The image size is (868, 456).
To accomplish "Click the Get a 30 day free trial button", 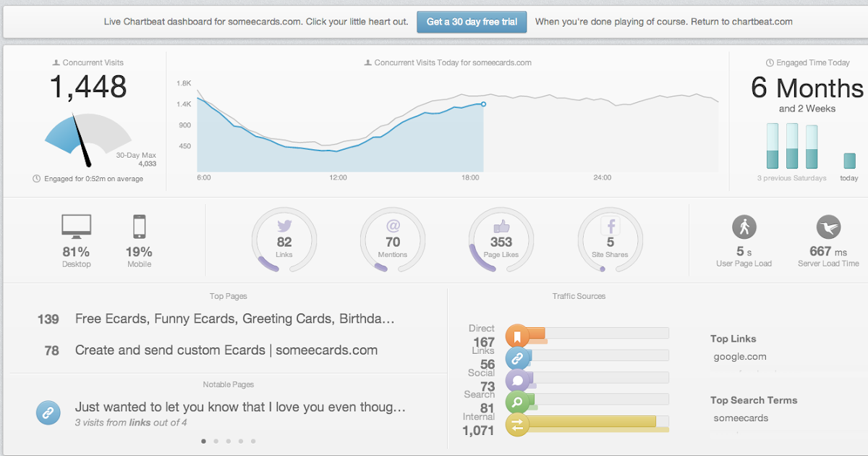I will [x=472, y=22].
